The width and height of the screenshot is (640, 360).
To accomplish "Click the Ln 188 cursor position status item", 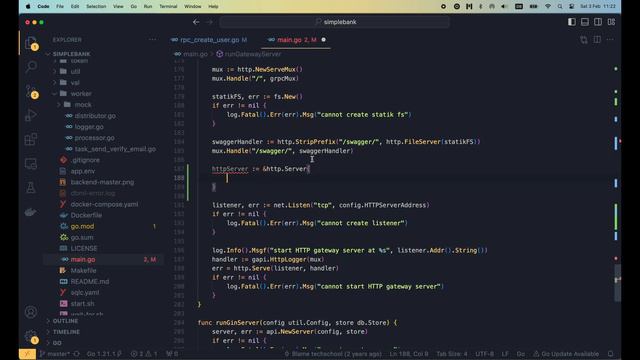I will (409, 354).
